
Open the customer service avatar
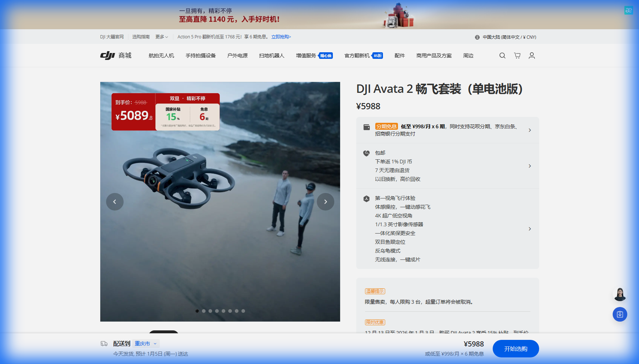[x=620, y=294]
